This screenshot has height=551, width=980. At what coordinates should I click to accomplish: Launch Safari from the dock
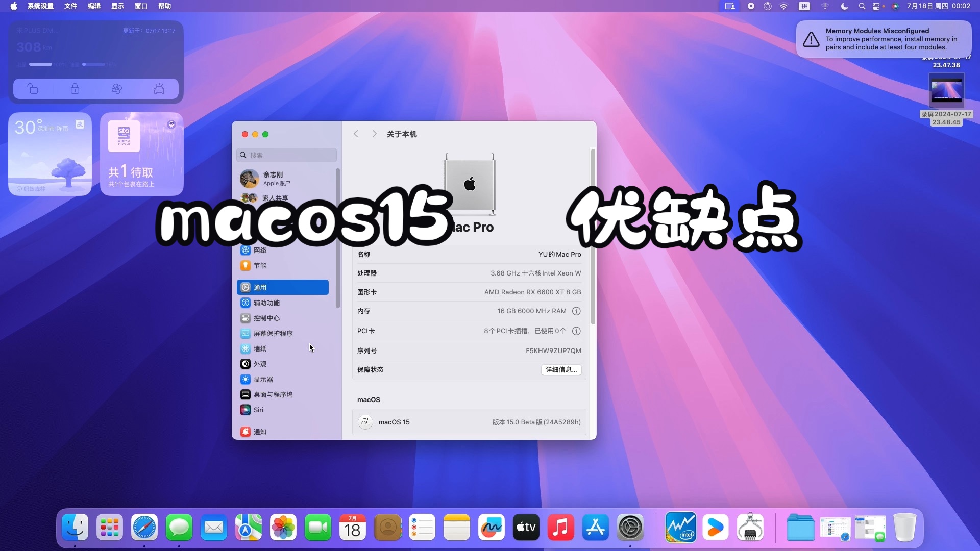click(144, 527)
